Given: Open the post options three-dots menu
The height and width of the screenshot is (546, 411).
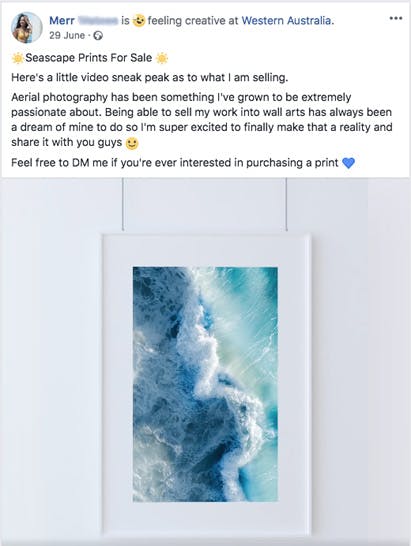Looking at the screenshot, I should pyautogui.click(x=396, y=18).
